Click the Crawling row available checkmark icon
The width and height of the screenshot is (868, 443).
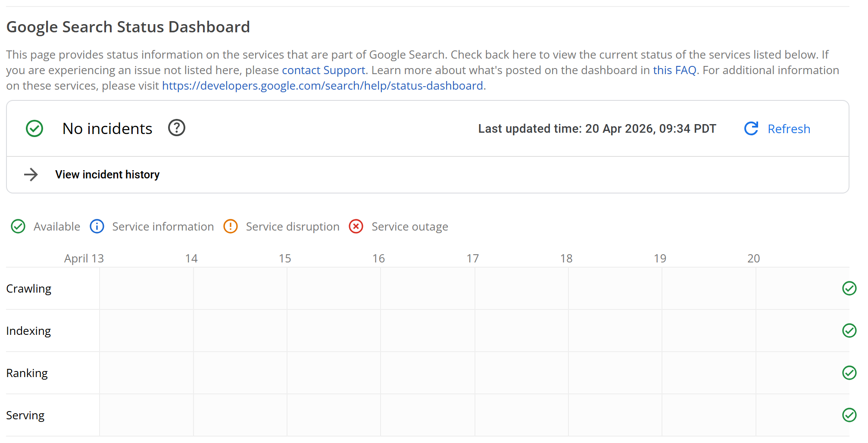[849, 288]
